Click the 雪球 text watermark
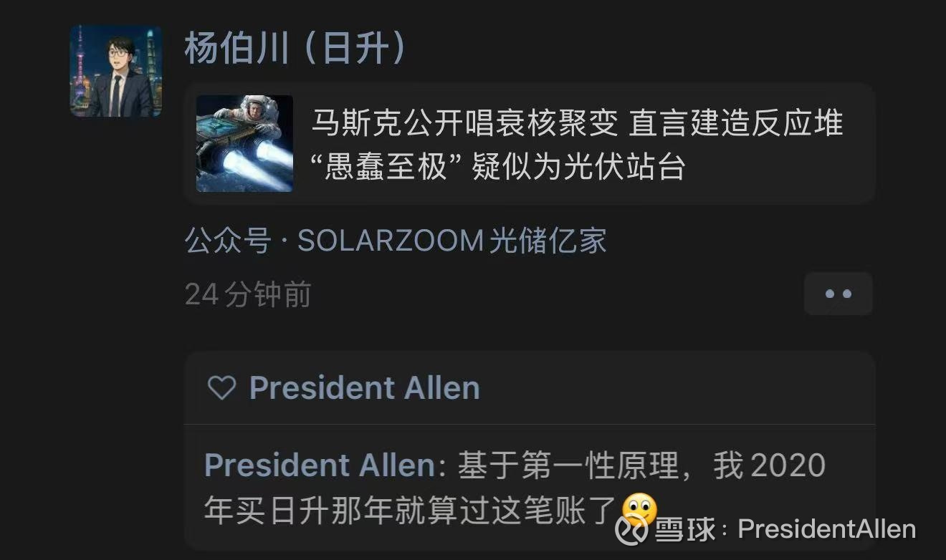946x560 pixels. [x=685, y=530]
